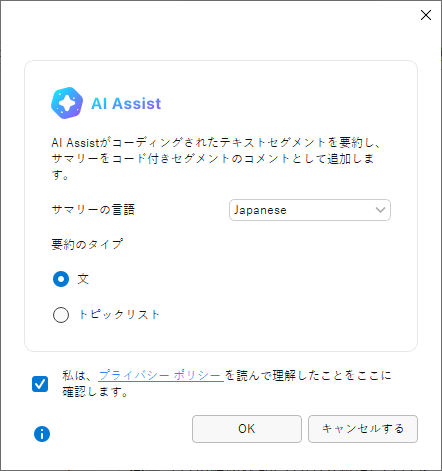Click the を読んで理解したことをここに text
This screenshot has width=442, height=471.
pos(308,376)
